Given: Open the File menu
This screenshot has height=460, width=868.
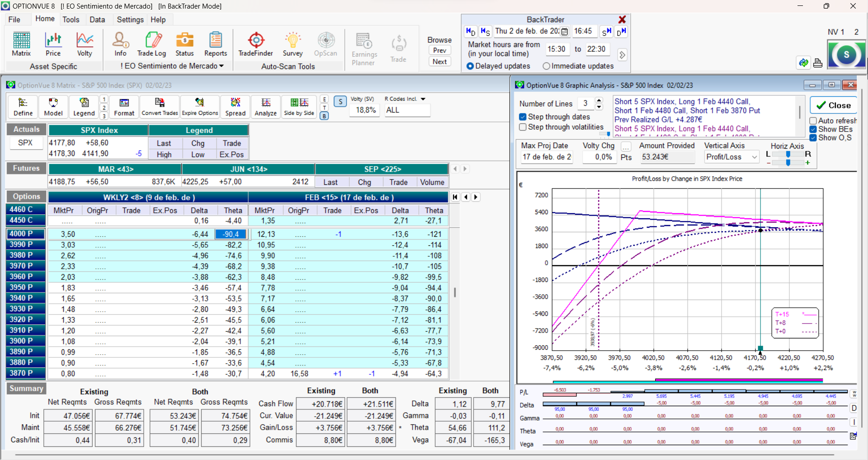Looking at the screenshot, I should coord(14,19).
